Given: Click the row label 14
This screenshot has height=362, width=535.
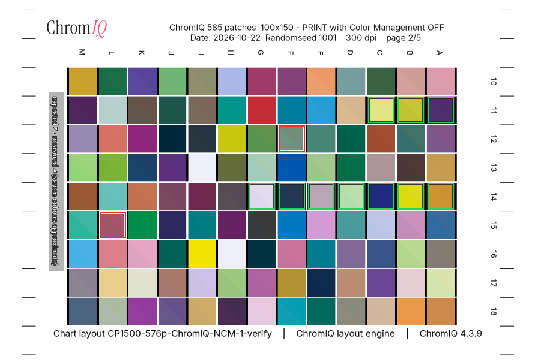Looking at the screenshot, I should coord(493,197).
